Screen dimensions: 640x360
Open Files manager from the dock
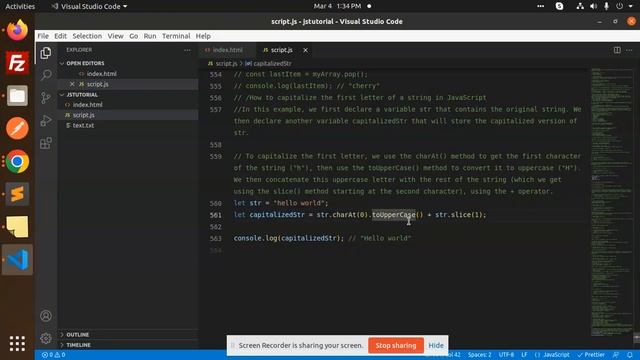click(17, 96)
